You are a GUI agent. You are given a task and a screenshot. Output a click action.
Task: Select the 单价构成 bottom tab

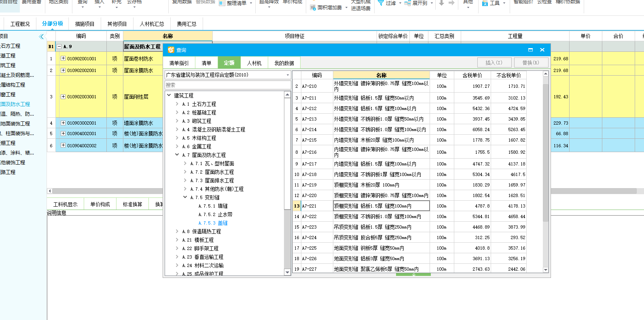100,204
